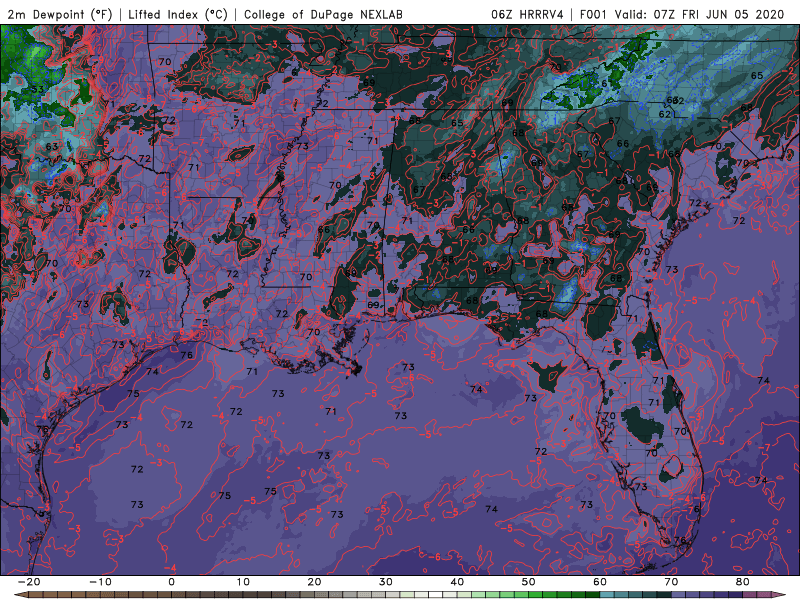Click the '80' color scale label
800x600 pixels.
[743, 582]
